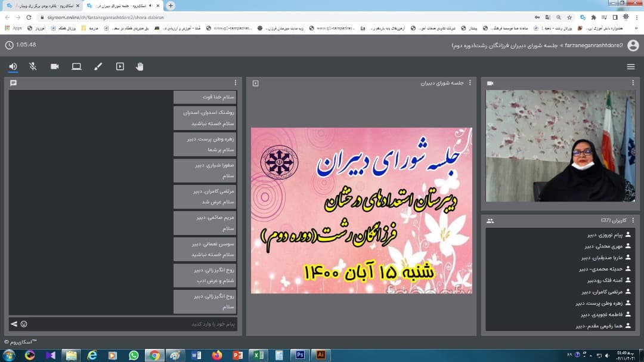This screenshot has width=644, height=362.
Task: Toggle the speaker audio icon
Action: click(13, 66)
